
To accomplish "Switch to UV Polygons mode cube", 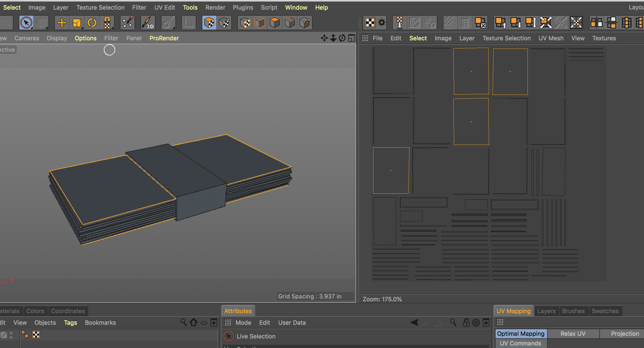I will click(x=209, y=23).
